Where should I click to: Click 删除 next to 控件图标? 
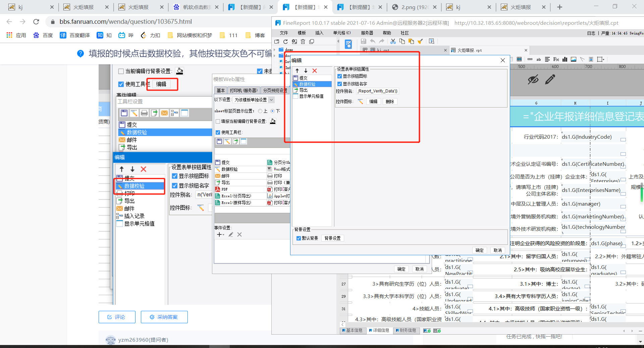pyautogui.click(x=390, y=101)
